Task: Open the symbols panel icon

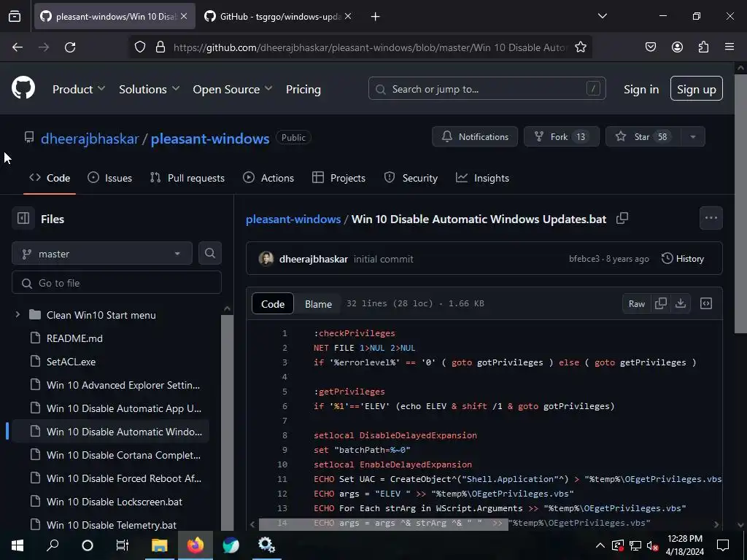Action: coord(706,303)
